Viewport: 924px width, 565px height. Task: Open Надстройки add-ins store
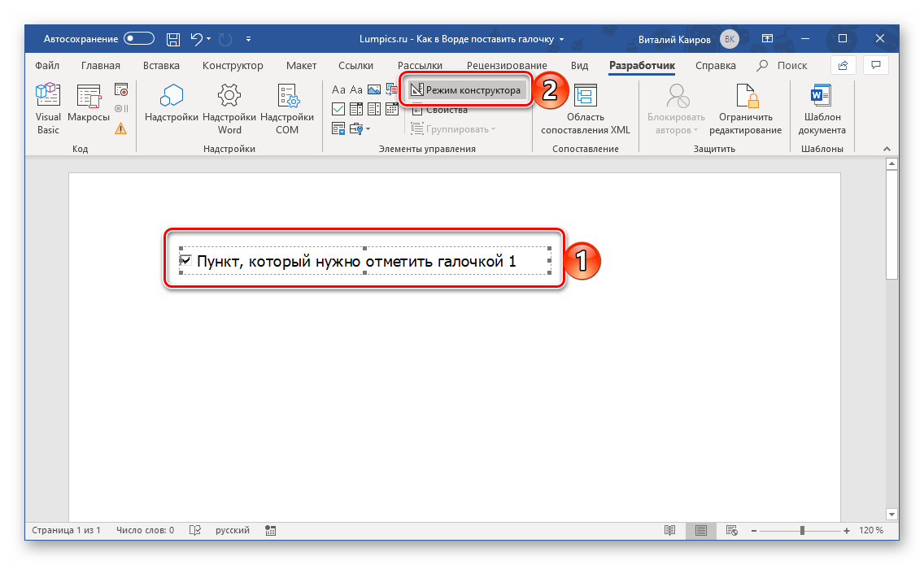tap(172, 103)
